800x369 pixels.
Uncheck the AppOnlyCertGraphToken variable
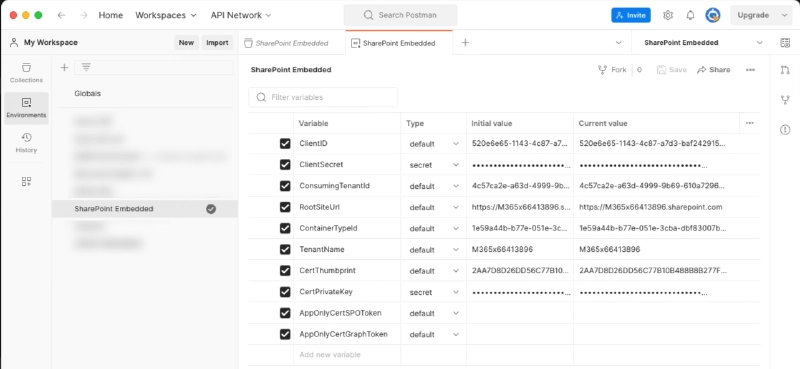285,334
